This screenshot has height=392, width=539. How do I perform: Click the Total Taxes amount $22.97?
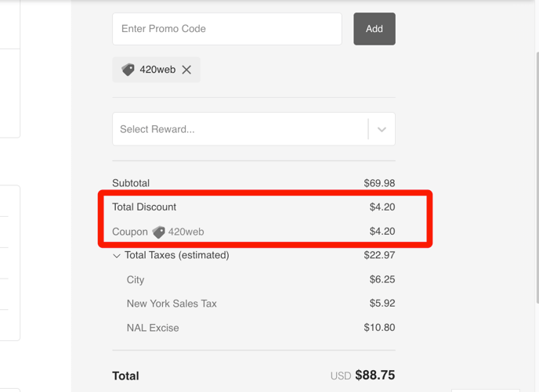tap(379, 255)
